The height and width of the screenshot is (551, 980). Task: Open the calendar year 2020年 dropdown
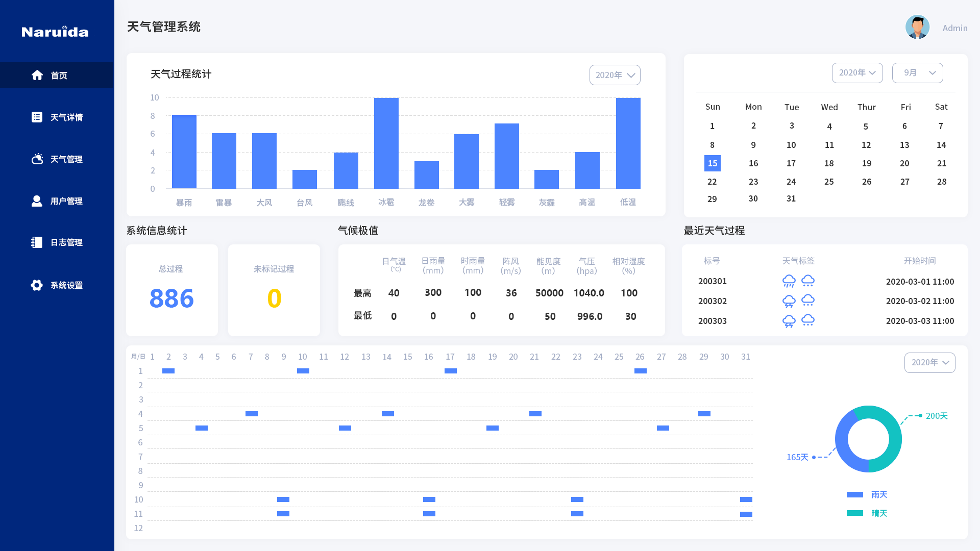(x=857, y=73)
